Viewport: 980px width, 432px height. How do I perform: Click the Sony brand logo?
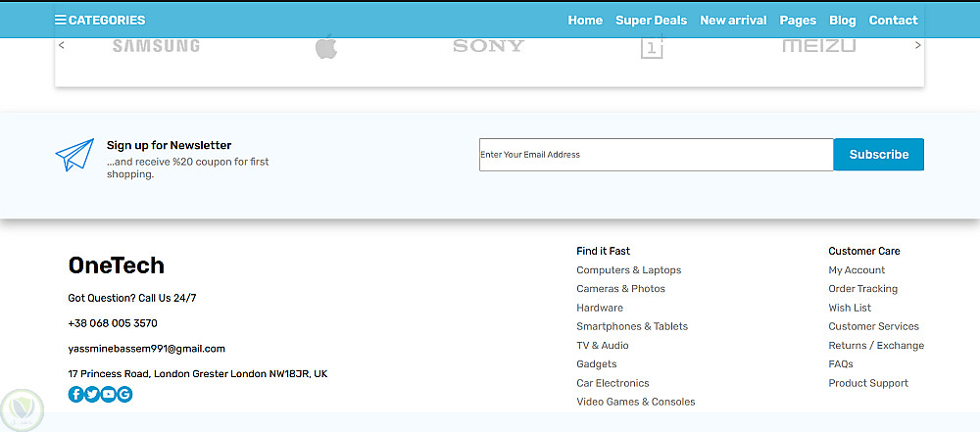pos(488,46)
